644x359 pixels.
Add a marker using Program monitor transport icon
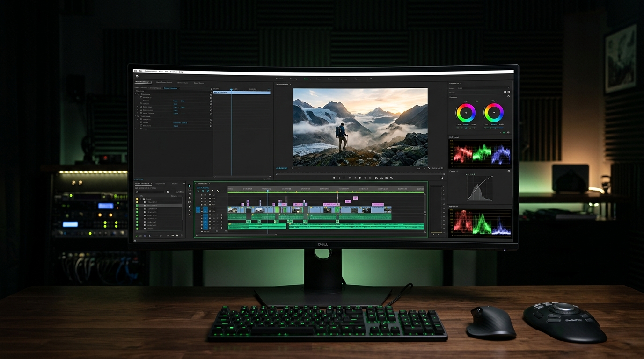click(x=334, y=178)
